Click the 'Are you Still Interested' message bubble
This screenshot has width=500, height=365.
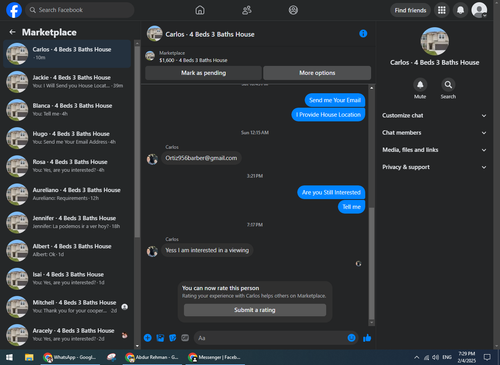pos(331,192)
